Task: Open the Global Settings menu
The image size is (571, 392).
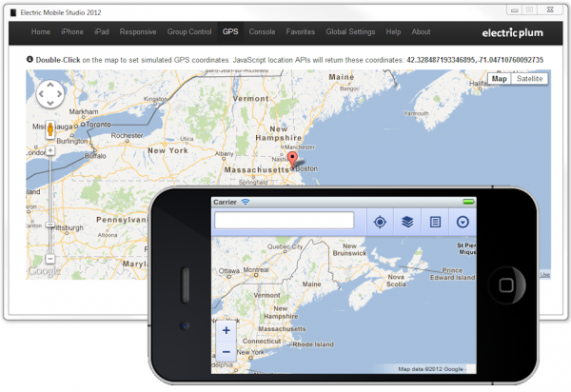Action: click(349, 31)
